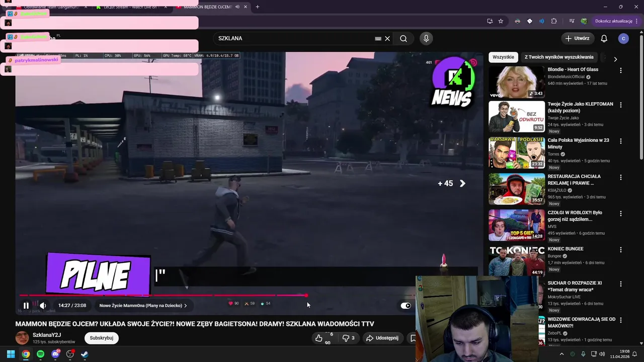Open 'Twoje Życie Jako KLEPTOMAN' video title
644x362 pixels.
coord(580,107)
